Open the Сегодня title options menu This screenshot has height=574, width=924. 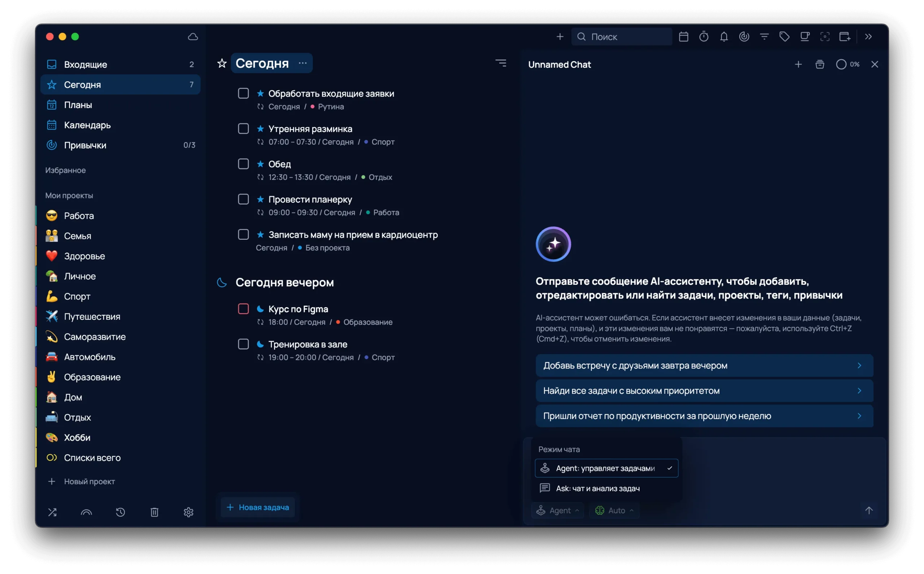(302, 63)
